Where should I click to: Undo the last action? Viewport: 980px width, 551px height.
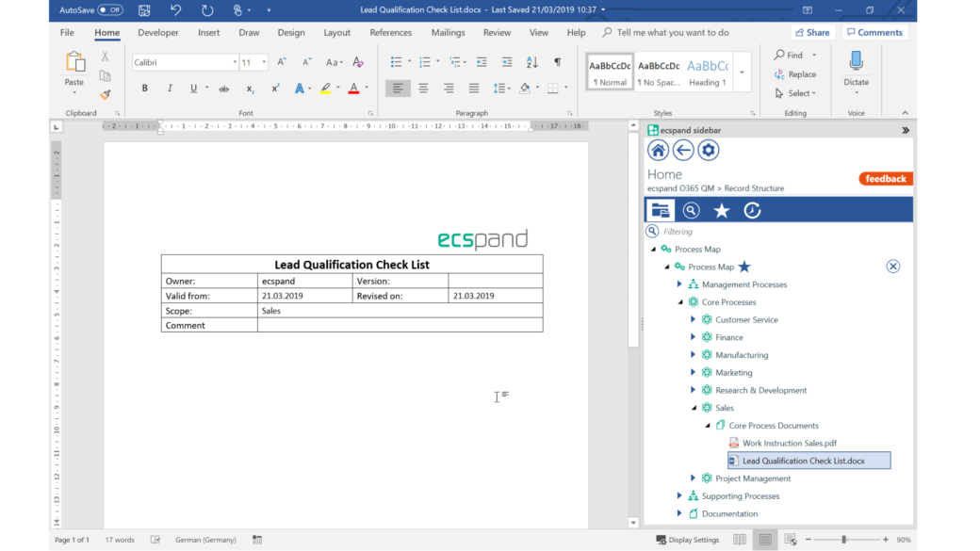click(176, 10)
